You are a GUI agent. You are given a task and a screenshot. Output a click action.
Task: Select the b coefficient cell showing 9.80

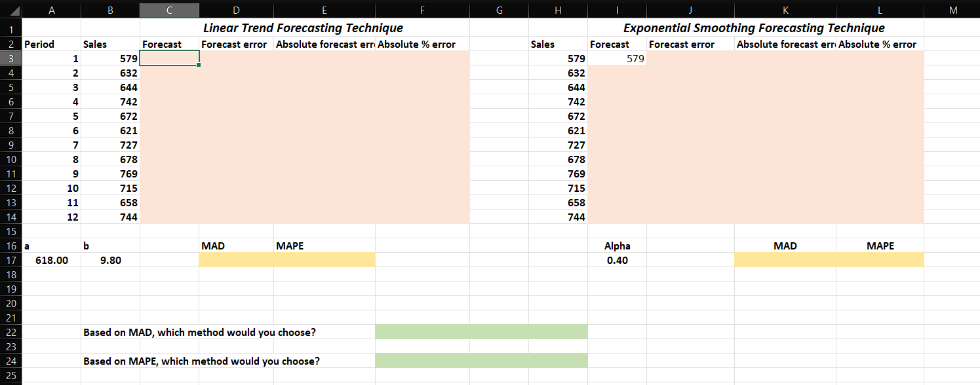click(x=109, y=260)
